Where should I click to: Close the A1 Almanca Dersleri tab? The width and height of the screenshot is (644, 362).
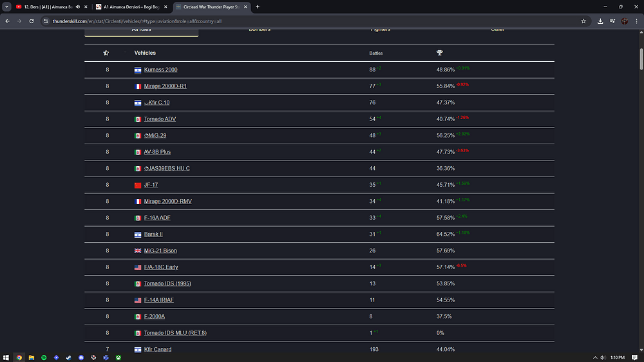pos(166,7)
